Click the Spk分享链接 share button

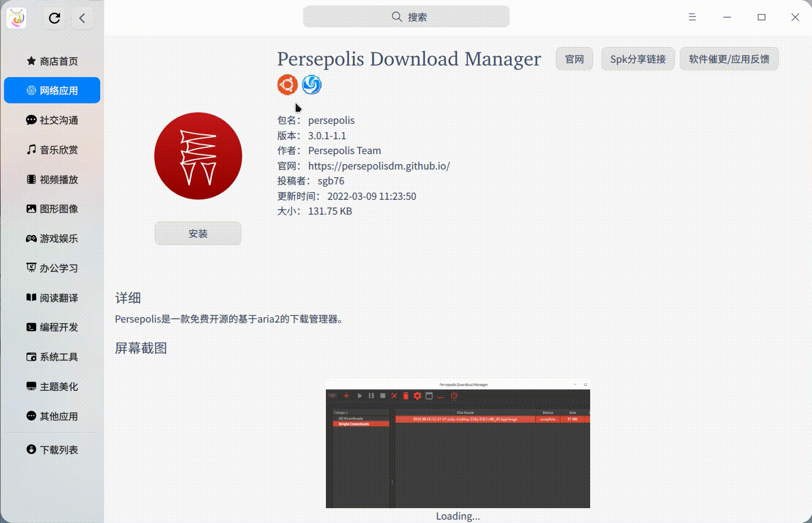(637, 58)
